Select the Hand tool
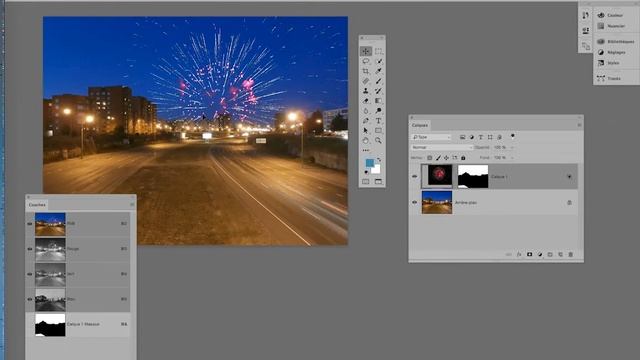 pos(366,140)
